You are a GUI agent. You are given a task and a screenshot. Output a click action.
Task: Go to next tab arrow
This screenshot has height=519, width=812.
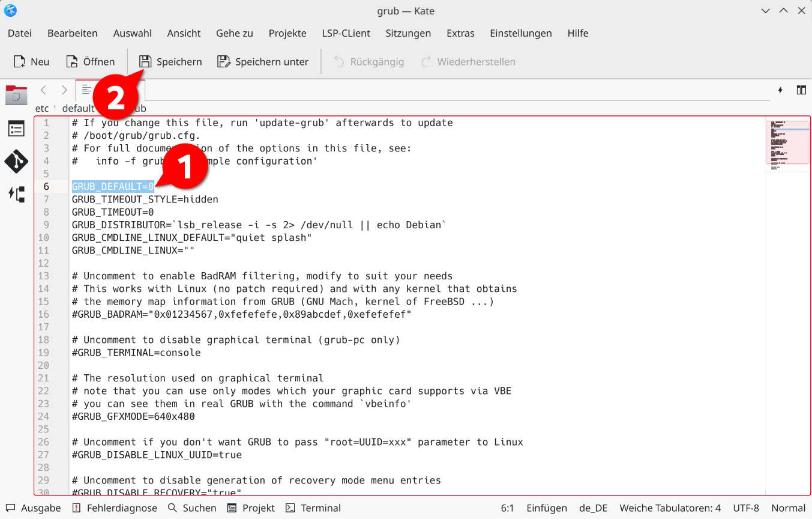pos(64,90)
